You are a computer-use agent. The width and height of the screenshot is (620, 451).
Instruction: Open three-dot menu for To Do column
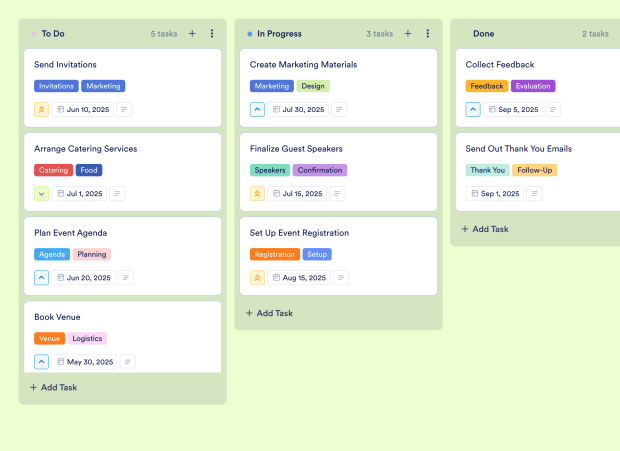coord(212,34)
